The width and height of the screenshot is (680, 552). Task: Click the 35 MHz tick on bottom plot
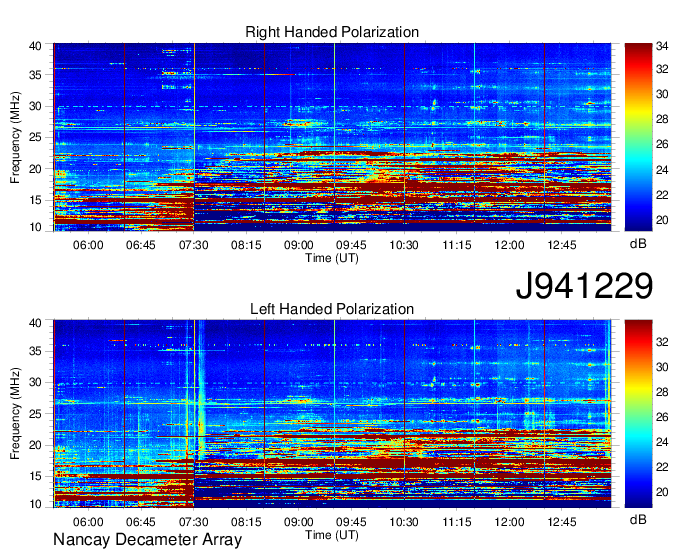pyautogui.click(x=35, y=351)
